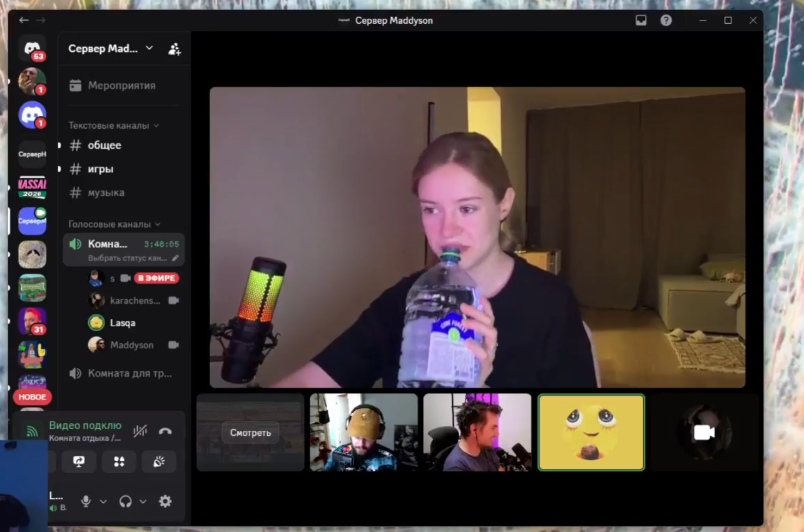Image resolution: width=804 pixels, height=532 pixels.
Task: Toggle noise suppression in voice panel
Action: point(140,431)
